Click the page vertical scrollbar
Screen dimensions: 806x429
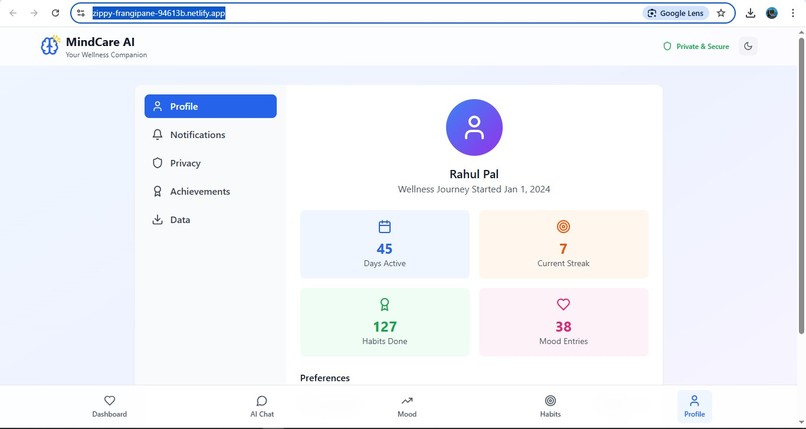point(801,185)
